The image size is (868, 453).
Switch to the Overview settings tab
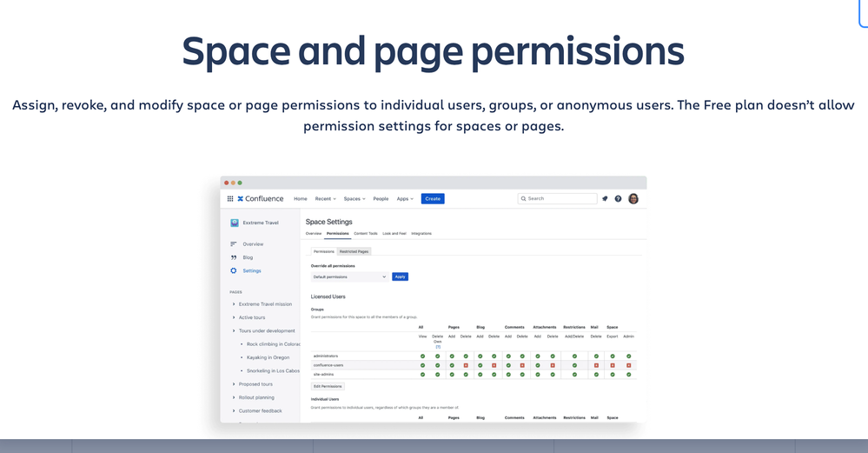314,234
